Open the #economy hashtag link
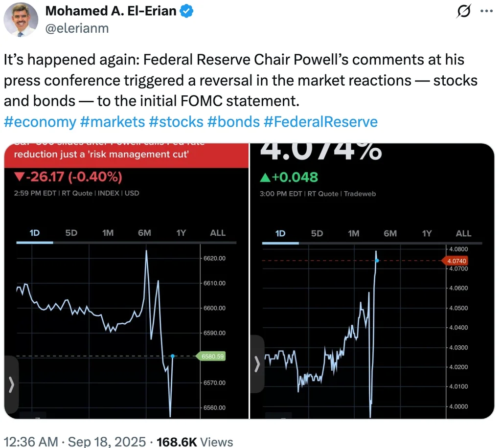This screenshot has width=501, height=448. coord(40,122)
